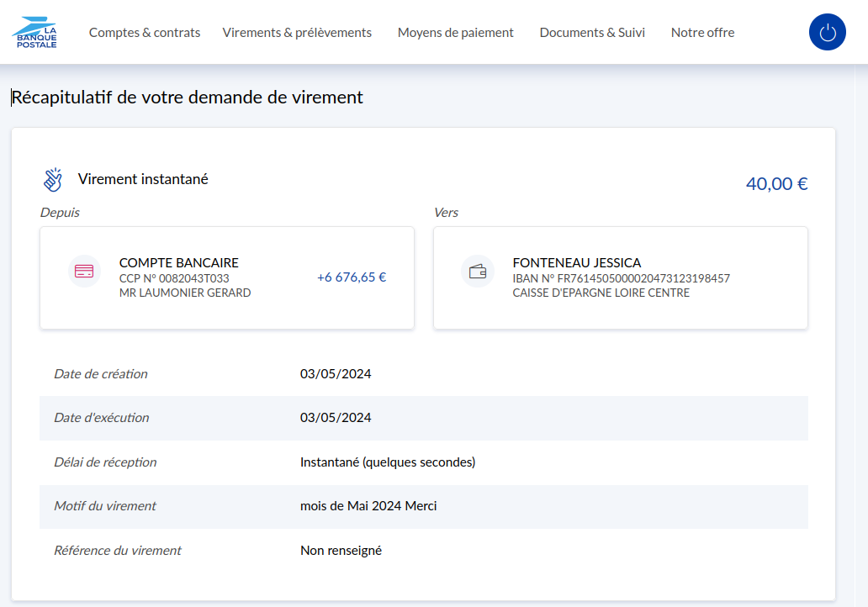Click the instant transfer snapping fingers icon
Viewport: 868px width, 607px height.
click(x=53, y=180)
